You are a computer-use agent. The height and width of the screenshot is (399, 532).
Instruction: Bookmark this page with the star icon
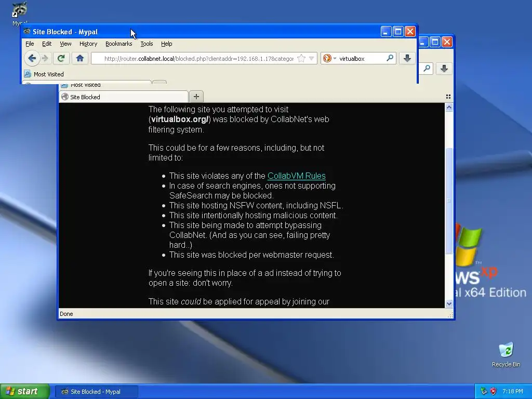coord(301,58)
